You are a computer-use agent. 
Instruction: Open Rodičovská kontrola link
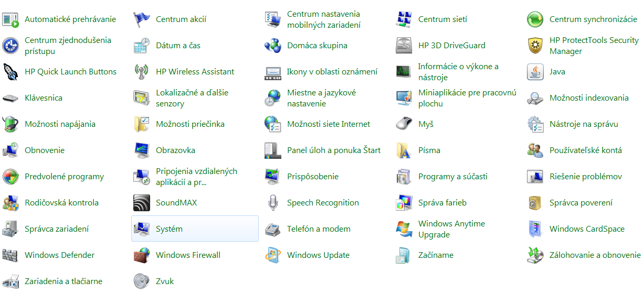[x=61, y=203]
